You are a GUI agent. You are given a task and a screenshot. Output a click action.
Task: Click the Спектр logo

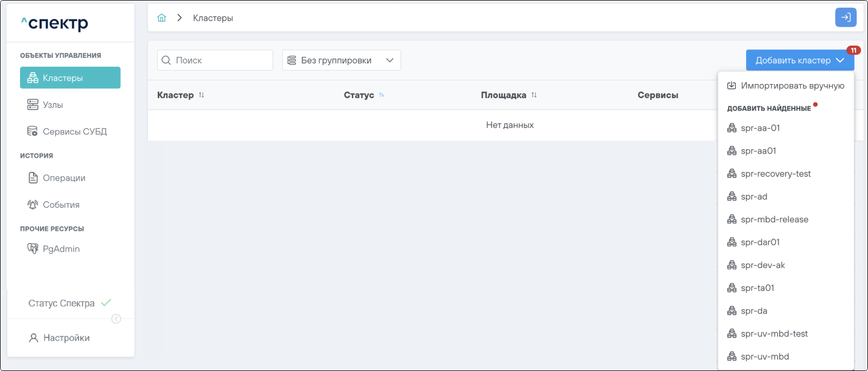click(55, 23)
